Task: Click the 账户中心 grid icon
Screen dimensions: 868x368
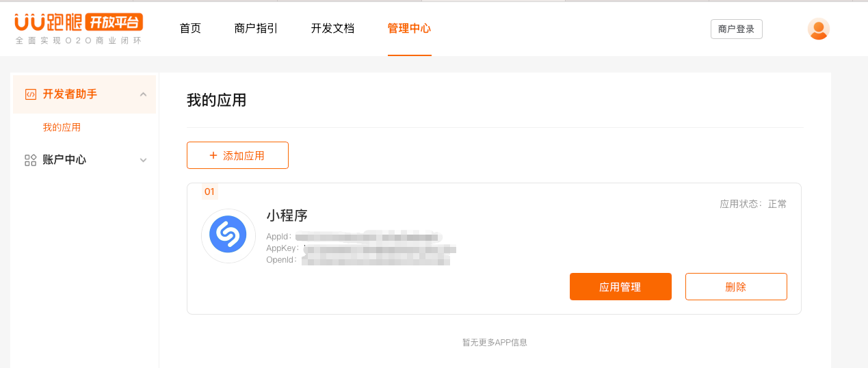Action: 30,160
